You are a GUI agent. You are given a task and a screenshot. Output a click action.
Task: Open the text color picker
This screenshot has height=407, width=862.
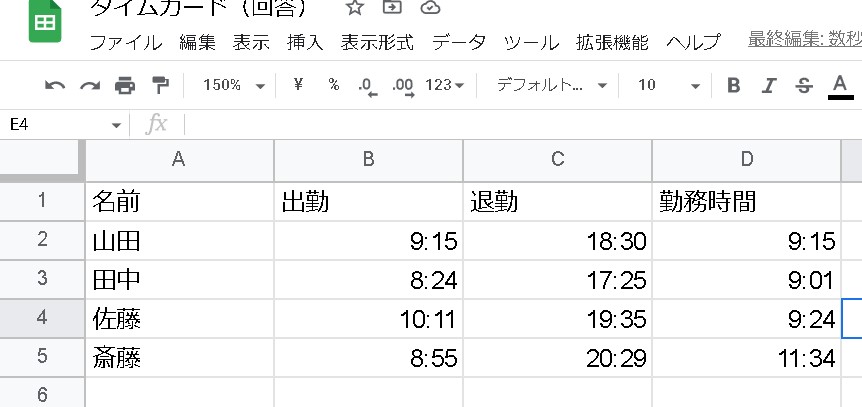point(840,85)
